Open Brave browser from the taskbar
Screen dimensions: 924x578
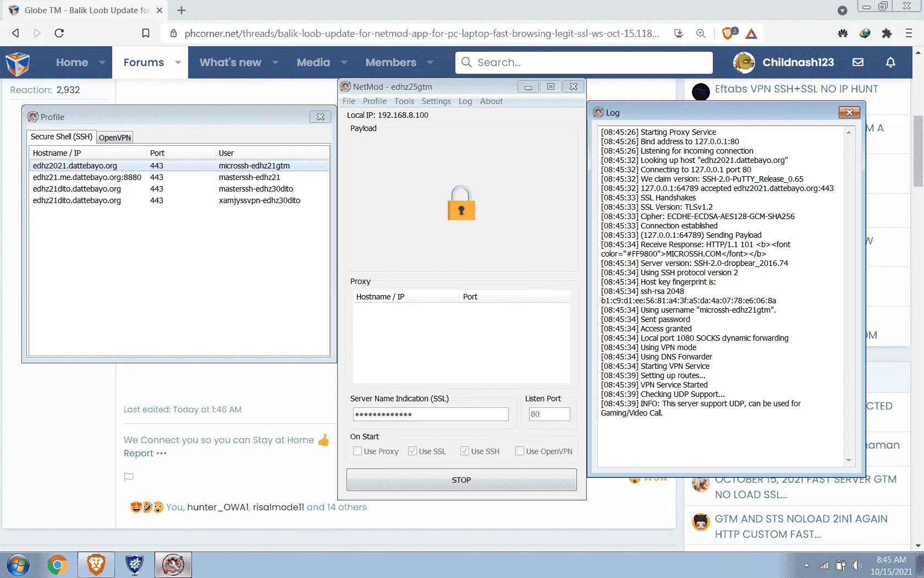pos(96,565)
